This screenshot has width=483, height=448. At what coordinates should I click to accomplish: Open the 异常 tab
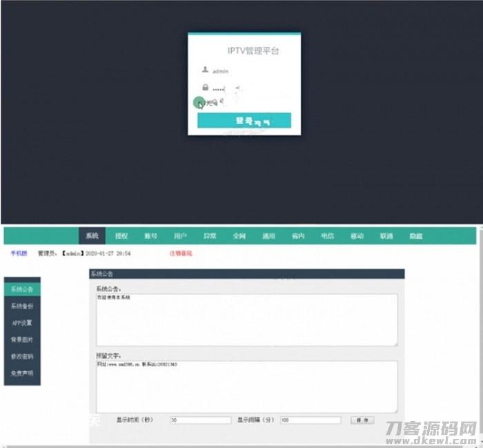[210, 235]
